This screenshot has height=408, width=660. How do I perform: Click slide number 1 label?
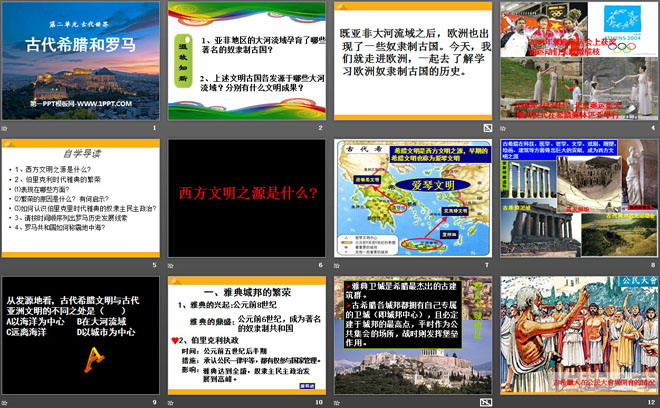(154, 128)
